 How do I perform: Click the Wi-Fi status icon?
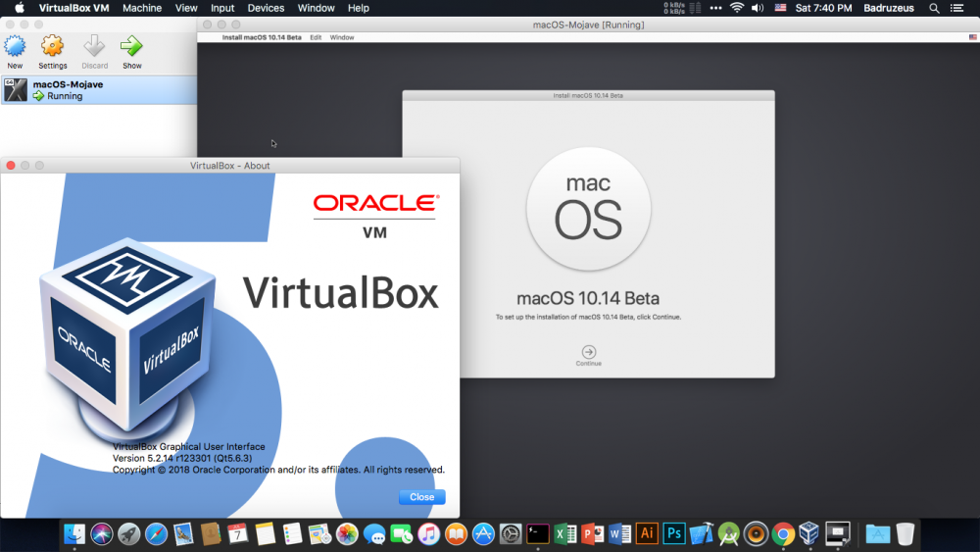pyautogui.click(x=737, y=8)
